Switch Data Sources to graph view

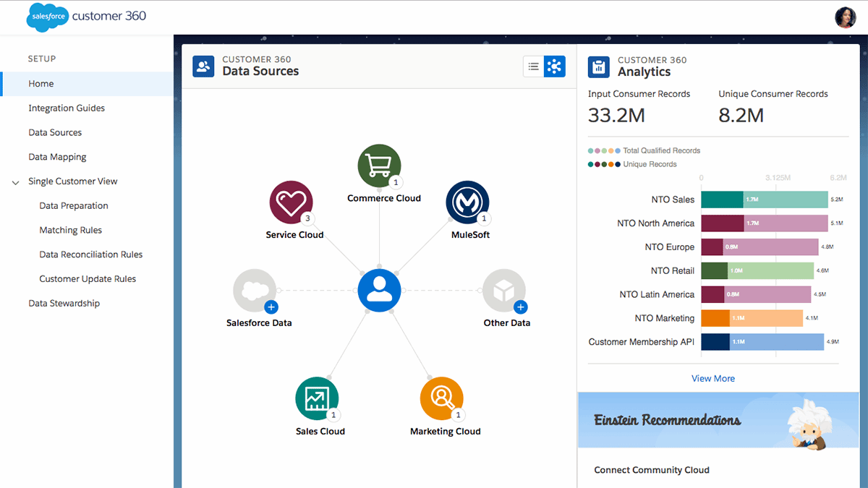tap(555, 67)
